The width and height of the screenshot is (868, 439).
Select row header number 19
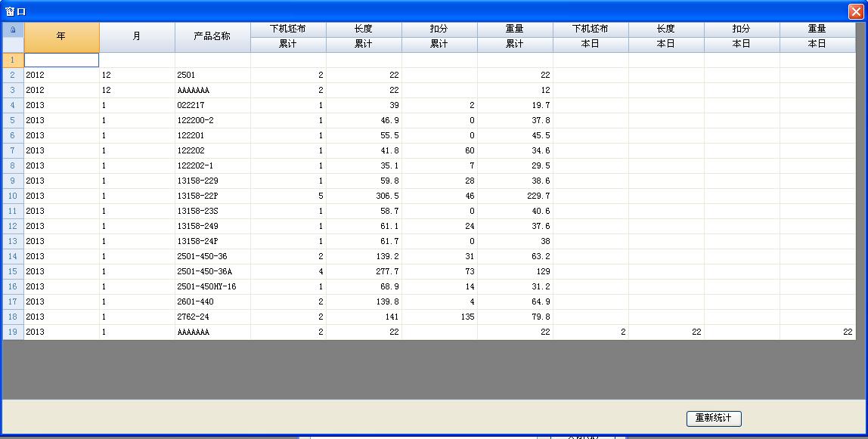[13, 332]
